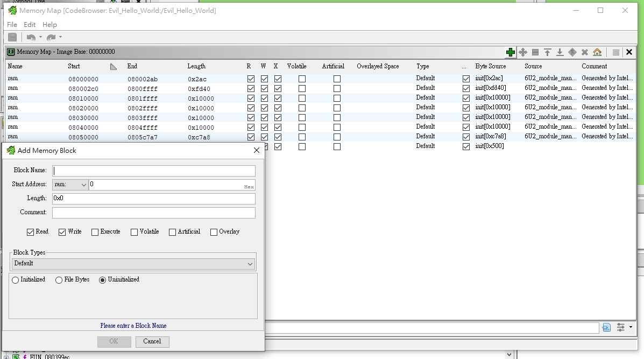Screen dimensions: 644x359
Task: Click the Comment input field
Action: click(x=154, y=213)
